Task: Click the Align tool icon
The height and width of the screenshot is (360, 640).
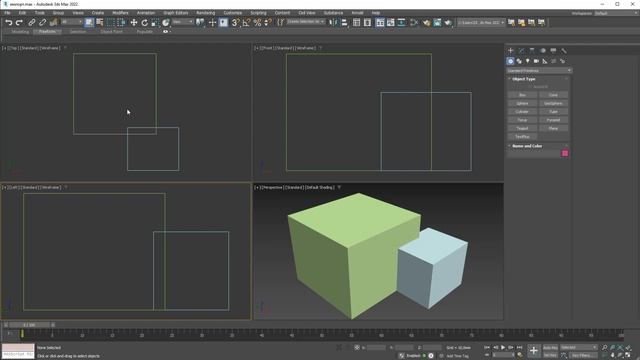Action: click(x=344, y=22)
